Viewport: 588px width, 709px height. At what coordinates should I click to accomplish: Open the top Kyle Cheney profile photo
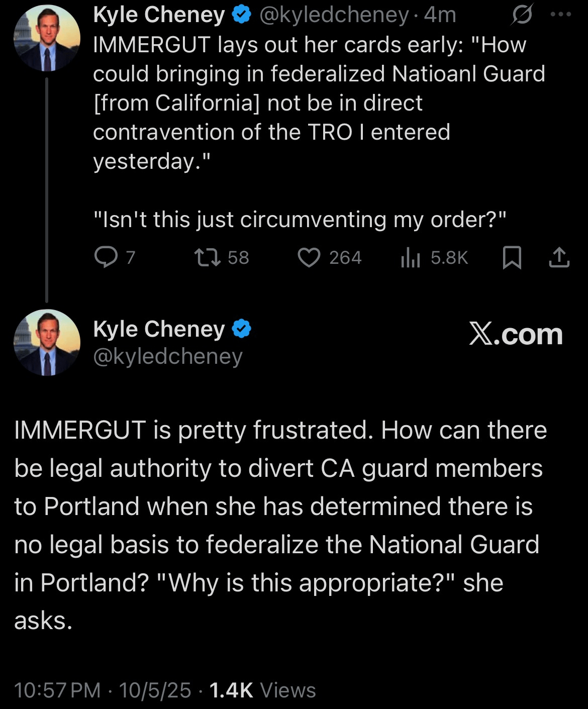[47, 39]
